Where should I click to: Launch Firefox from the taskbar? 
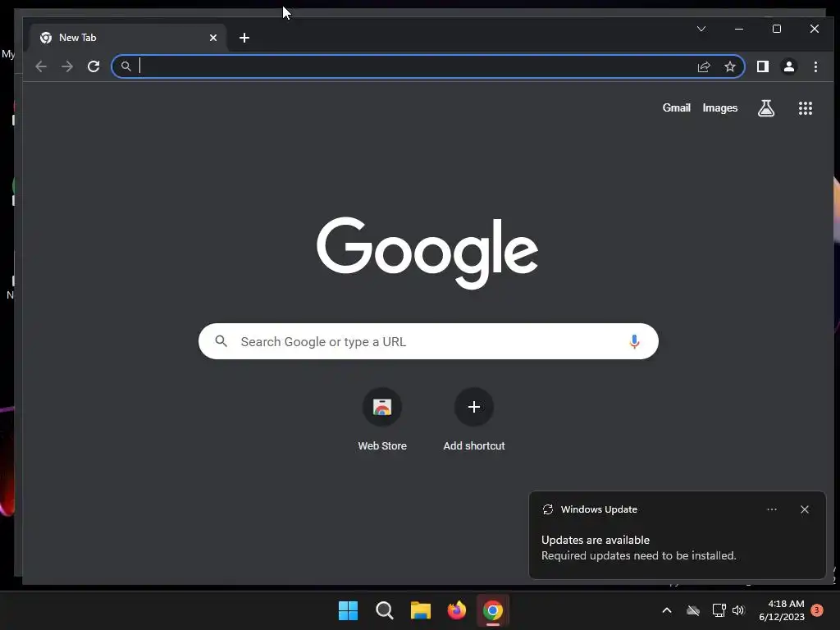click(456, 610)
